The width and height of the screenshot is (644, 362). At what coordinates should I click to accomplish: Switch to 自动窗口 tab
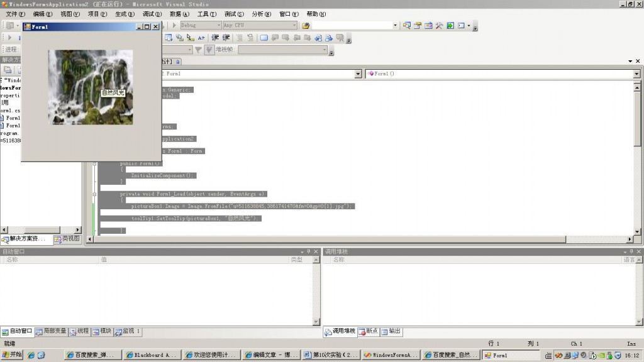pyautogui.click(x=17, y=331)
